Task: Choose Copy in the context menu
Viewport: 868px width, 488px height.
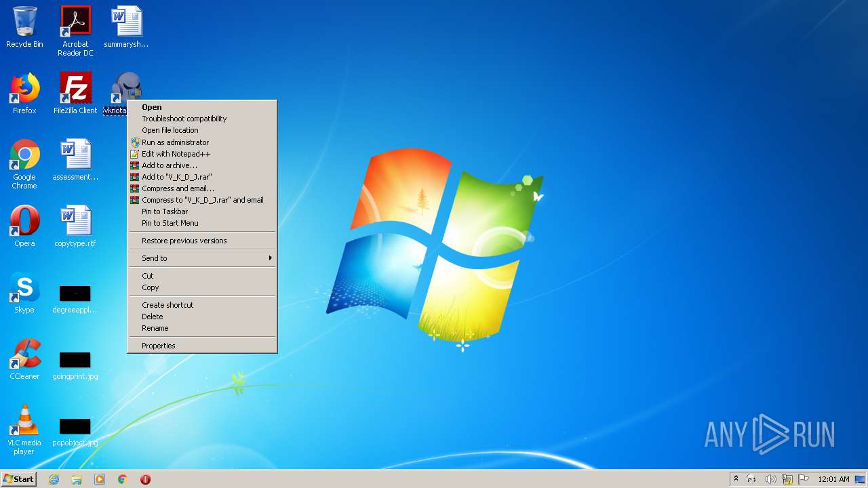Action: [202, 287]
